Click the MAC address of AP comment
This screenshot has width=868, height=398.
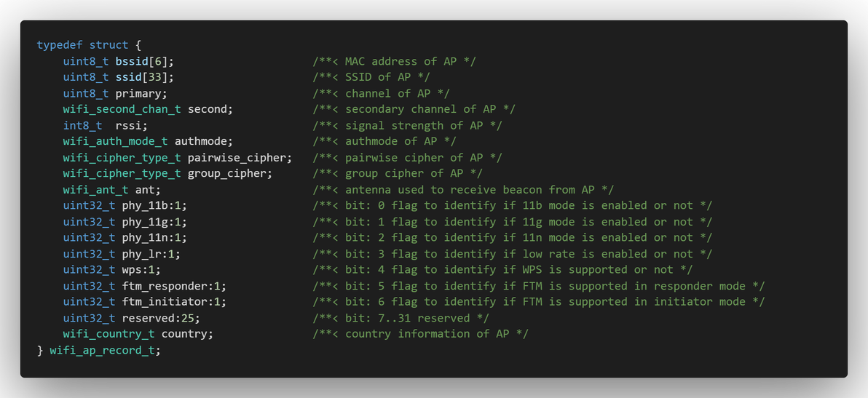pyautogui.click(x=394, y=61)
